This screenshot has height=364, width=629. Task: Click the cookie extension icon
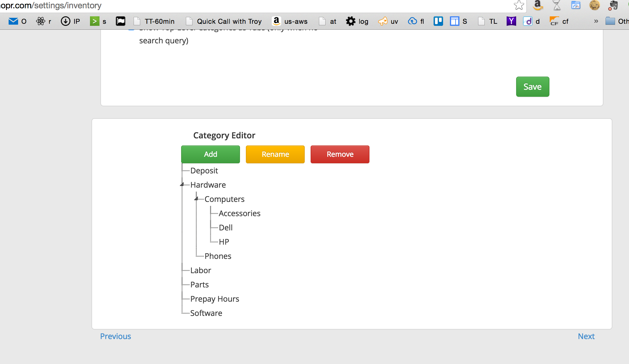coord(594,5)
